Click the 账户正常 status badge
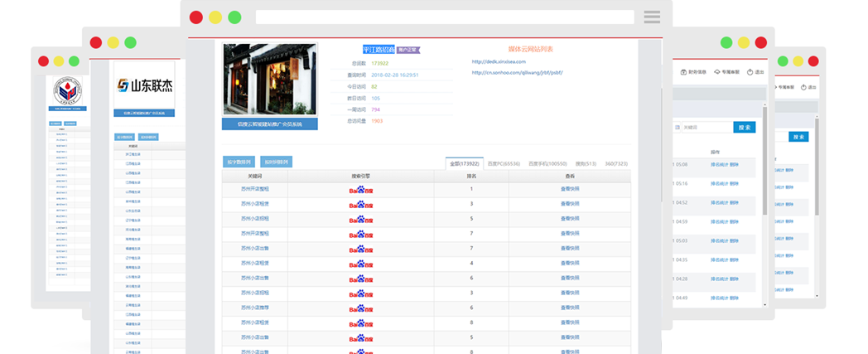Image resolution: width=868 pixels, height=354 pixels. click(408, 50)
